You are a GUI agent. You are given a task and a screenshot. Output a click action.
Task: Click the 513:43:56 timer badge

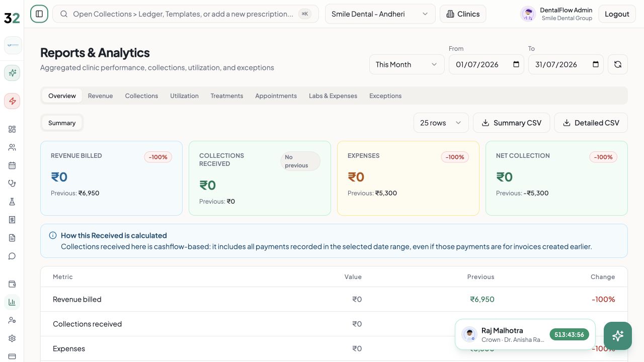569,334
